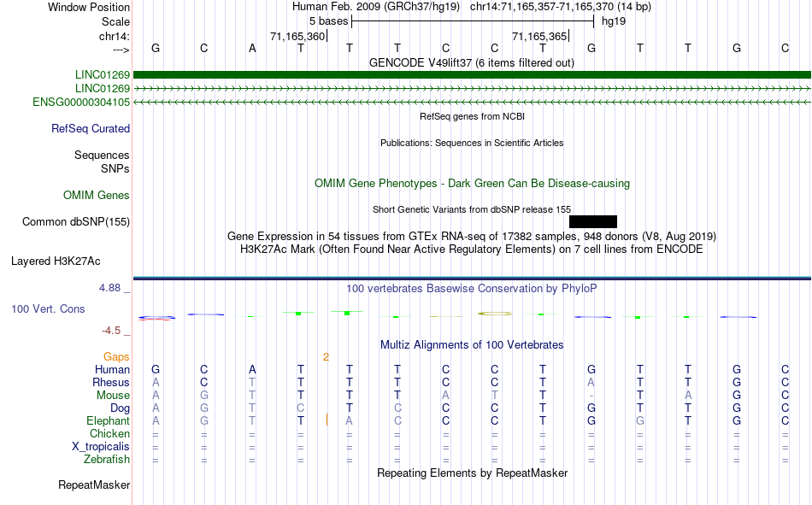Viewport: 812px width, 505px height.
Task: Click the Scale label
Action: coord(115,21)
